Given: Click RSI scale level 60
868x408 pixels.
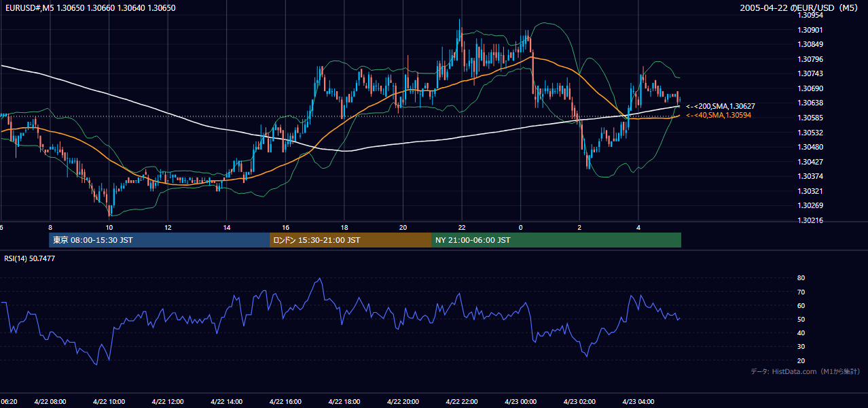Looking at the screenshot, I should pyautogui.click(x=801, y=305).
